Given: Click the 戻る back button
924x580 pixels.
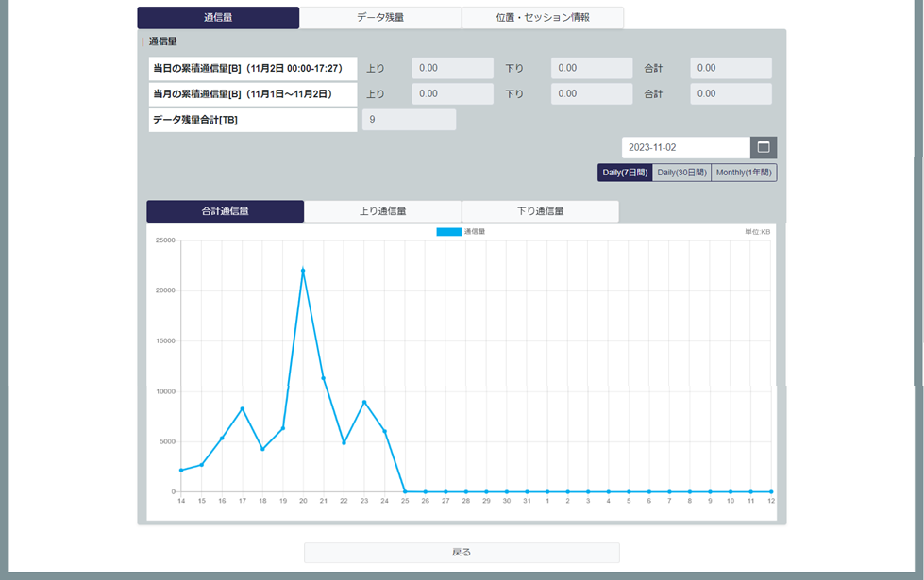Looking at the screenshot, I should point(462,553).
